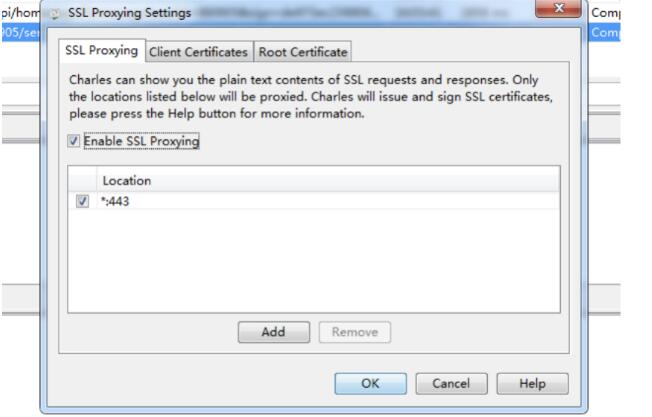Uncheck the *:443 location checkbox
652x417 pixels.
pyautogui.click(x=82, y=201)
